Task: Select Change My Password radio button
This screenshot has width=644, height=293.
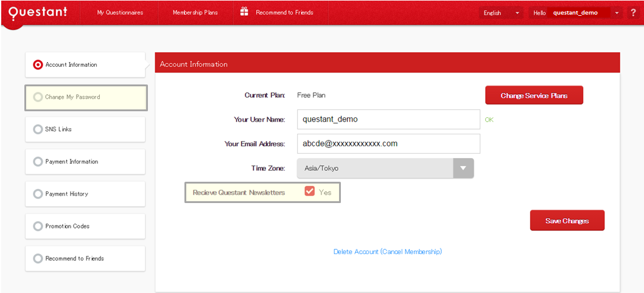Action: tap(38, 97)
